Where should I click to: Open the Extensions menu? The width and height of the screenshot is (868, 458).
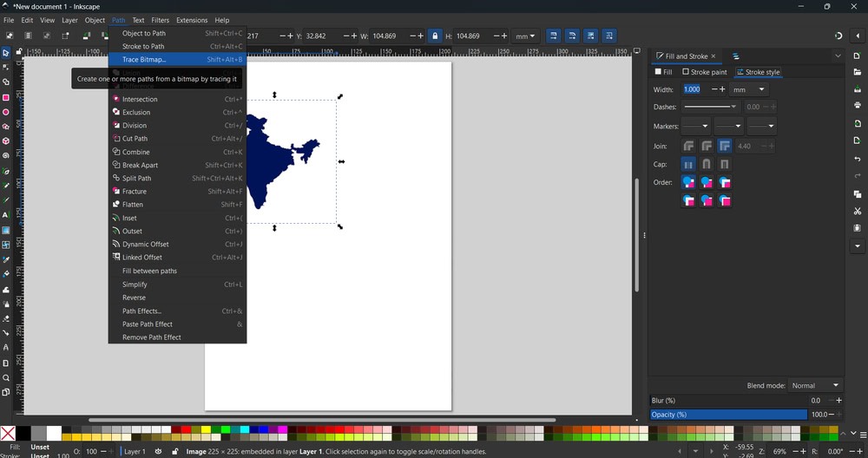click(x=192, y=20)
